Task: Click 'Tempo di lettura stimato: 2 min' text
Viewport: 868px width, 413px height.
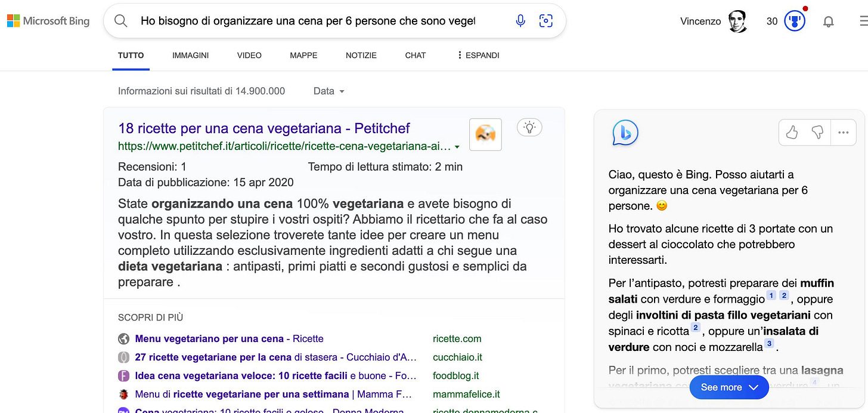Action: pyautogui.click(x=385, y=167)
